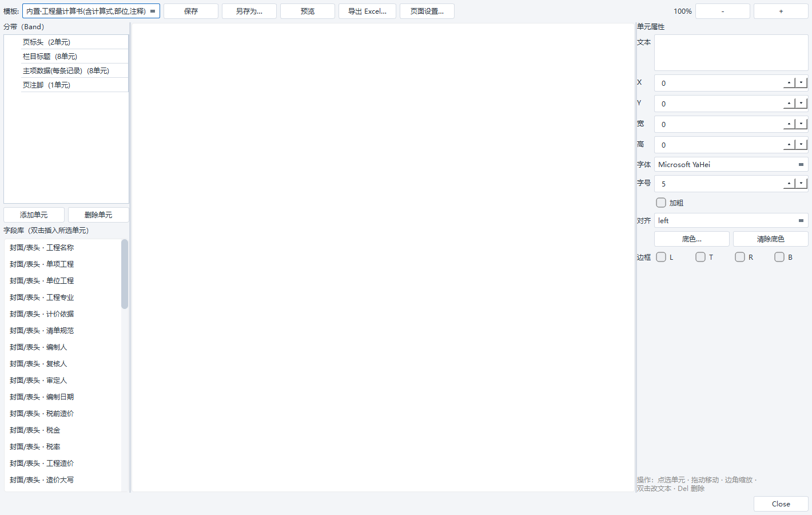Increase the 字号 font size with up arrow
Viewport: 812px width, 515px height.
pyautogui.click(x=789, y=184)
